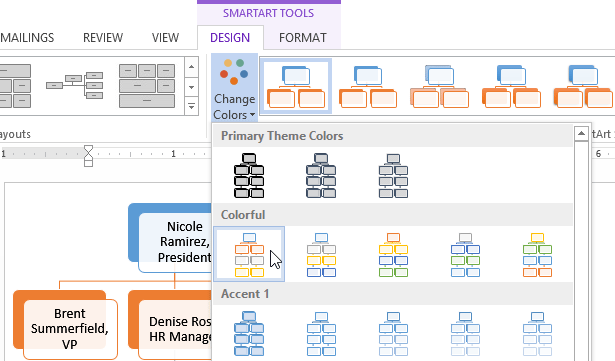The image size is (615, 361).
Task: Select the third Primary Theme Colors thumbnail
Action: pos(393,175)
